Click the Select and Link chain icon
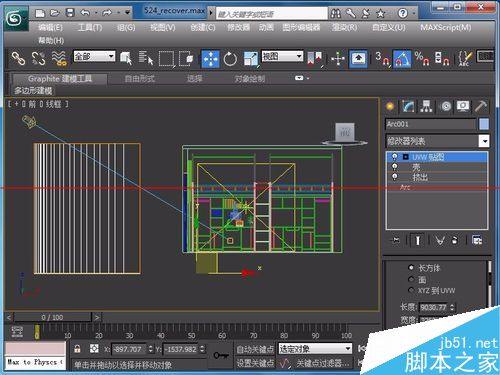500x375 pixels. (x=18, y=58)
